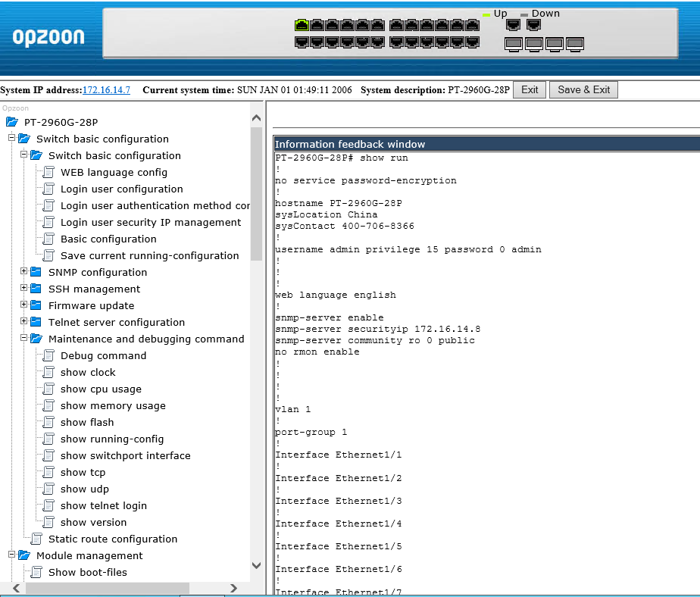Click the show switchport interface page icon
The image size is (700, 597).
click(48, 455)
